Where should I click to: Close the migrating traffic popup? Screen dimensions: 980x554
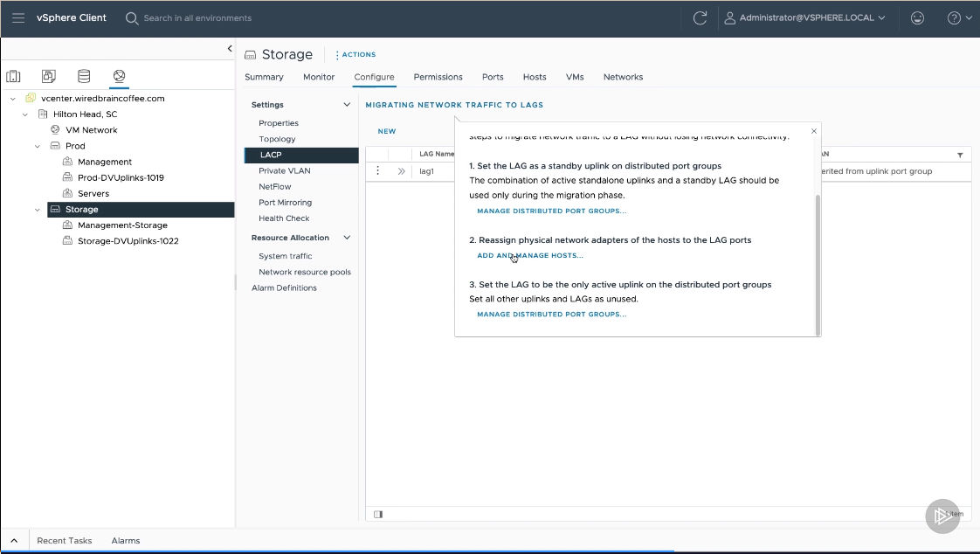pos(814,131)
